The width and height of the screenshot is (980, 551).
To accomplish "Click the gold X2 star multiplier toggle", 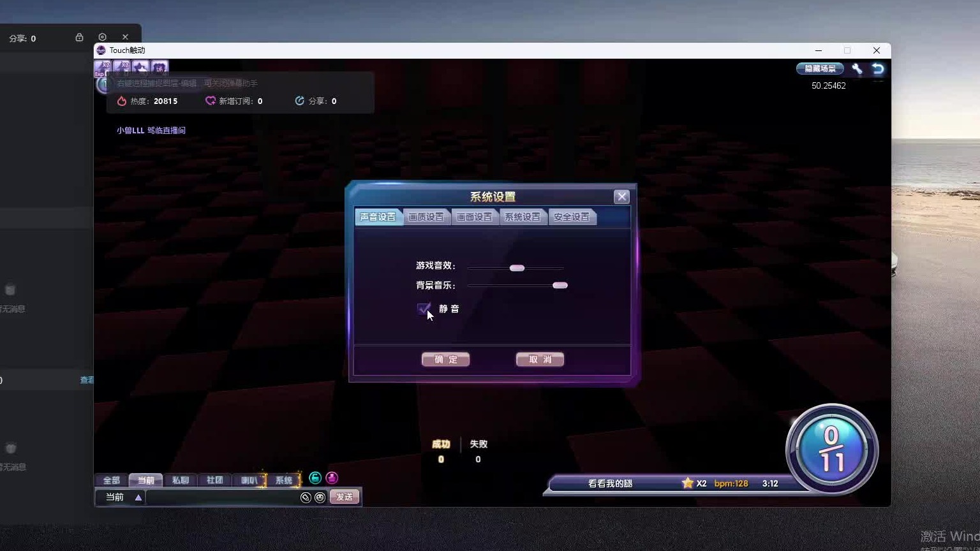I will pos(688,483).
